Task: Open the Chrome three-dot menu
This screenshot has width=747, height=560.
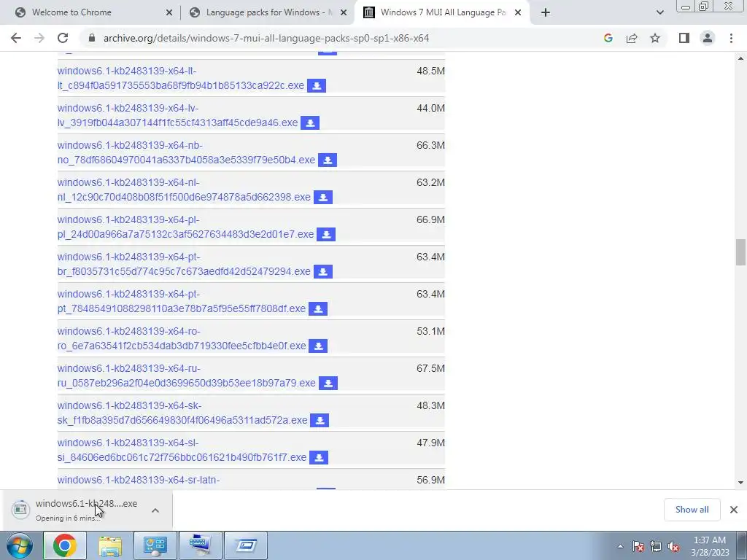Action: click(x=731, y=38)
